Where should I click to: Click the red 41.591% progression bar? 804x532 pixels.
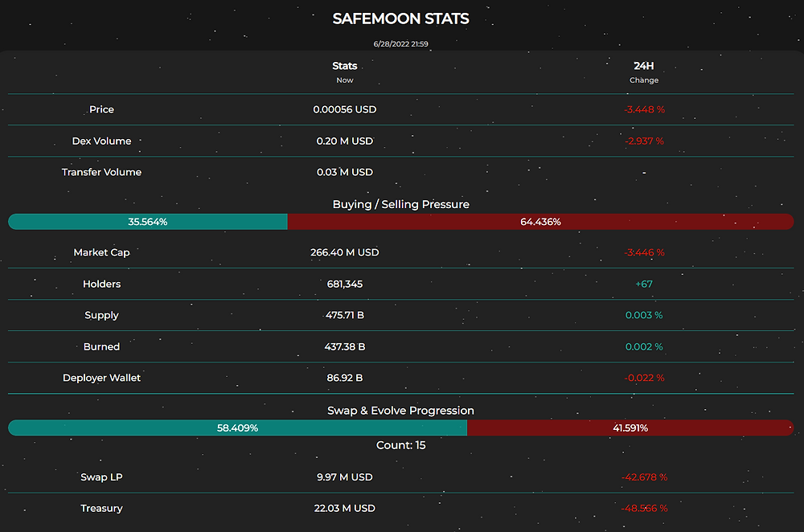[x=630, y=428]
